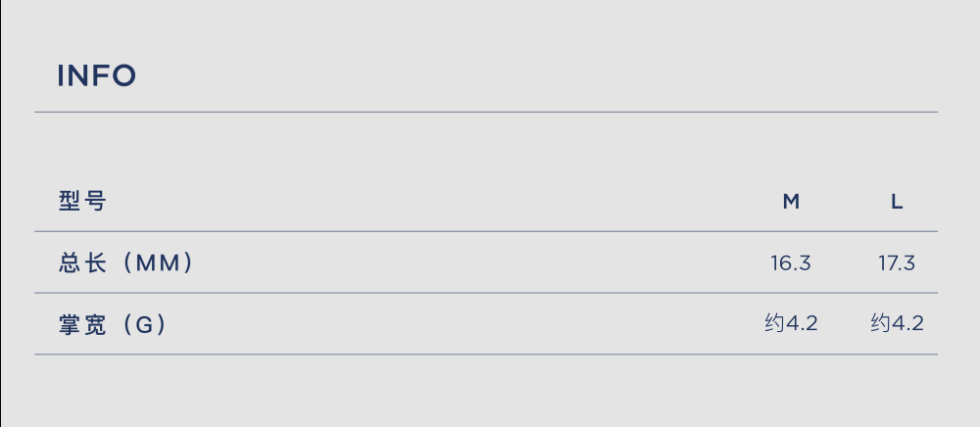Click the divider line below 型号 row

click(x=486, y=231)
